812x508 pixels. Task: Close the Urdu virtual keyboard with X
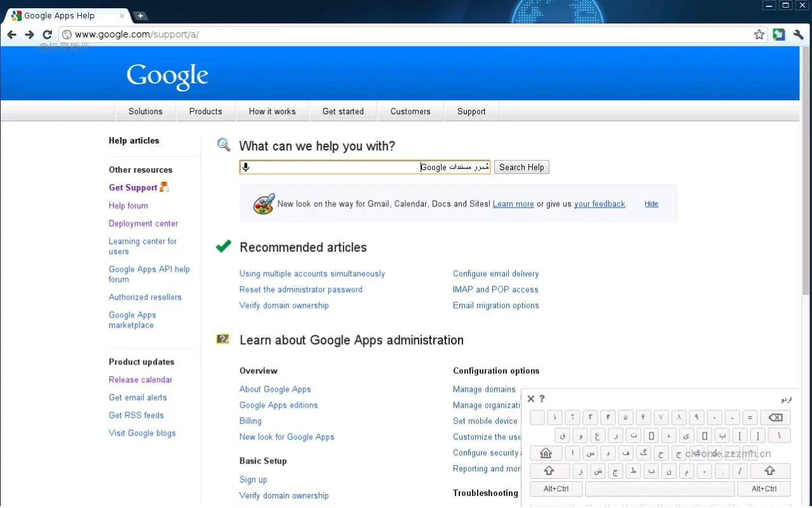coord(531,399)
